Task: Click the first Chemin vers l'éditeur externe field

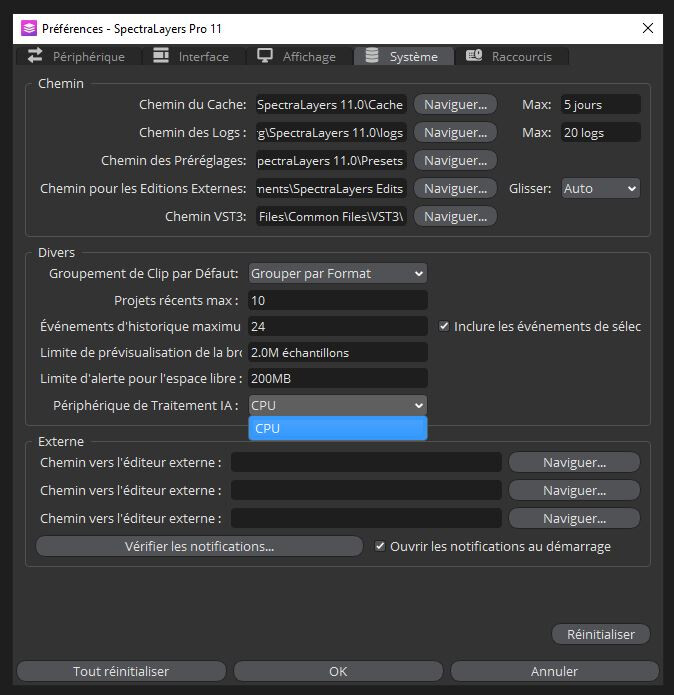Action: point(366,462)
